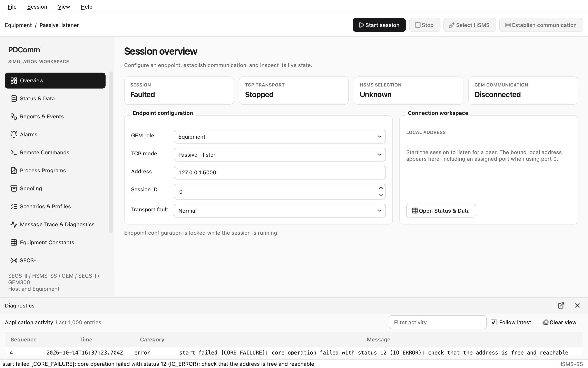Open the Alarms page label in sidebar
Image resolution: width=588 pixels, height=368 pixels.
[x=29, y=135]
